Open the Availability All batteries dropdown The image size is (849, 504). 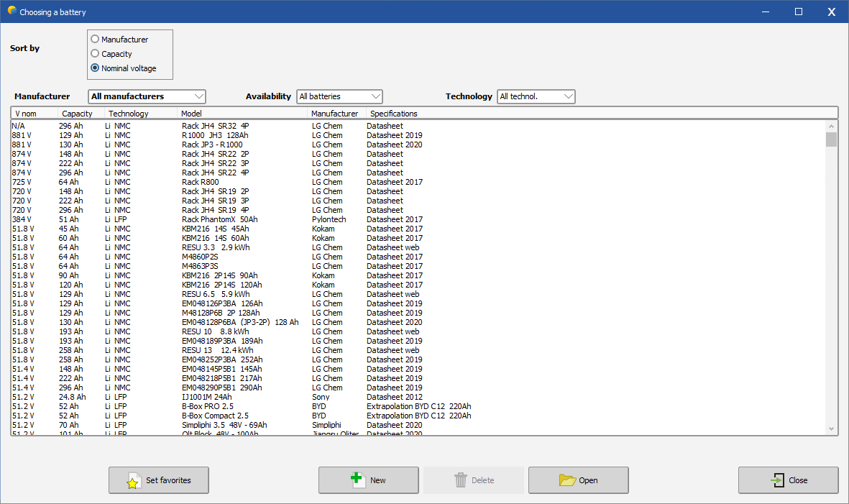point(339,96)
